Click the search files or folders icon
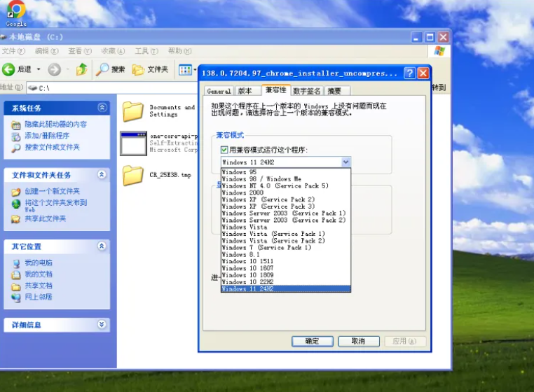The image size is (534, 392). click(x=16, y=148)
